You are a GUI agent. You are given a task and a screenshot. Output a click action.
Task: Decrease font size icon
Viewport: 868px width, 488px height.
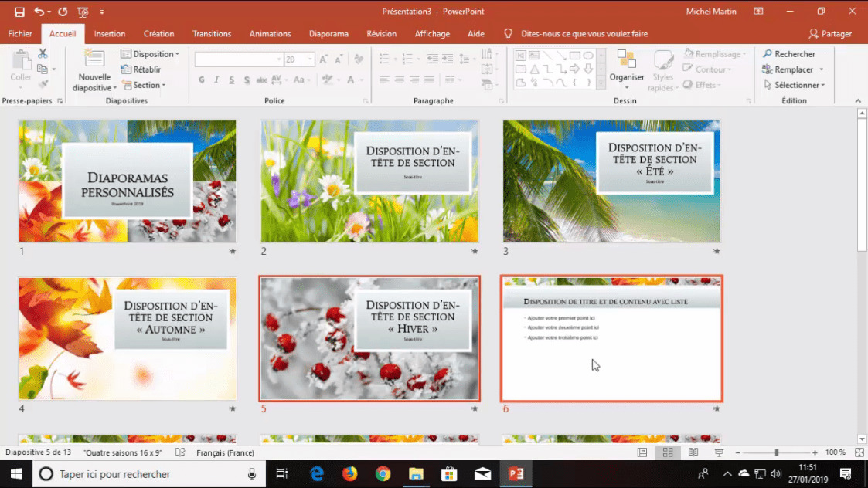point(339,59)
